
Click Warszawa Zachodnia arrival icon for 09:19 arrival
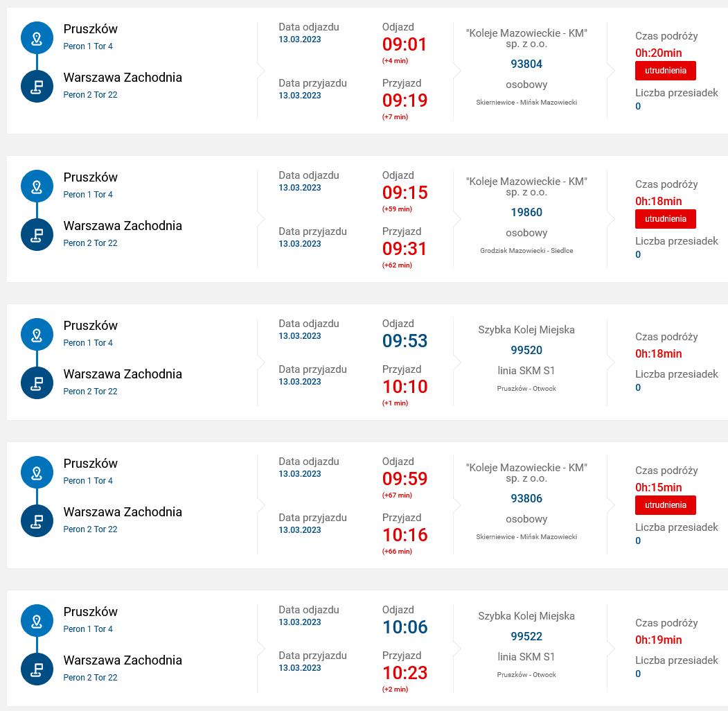coord(37,87)
